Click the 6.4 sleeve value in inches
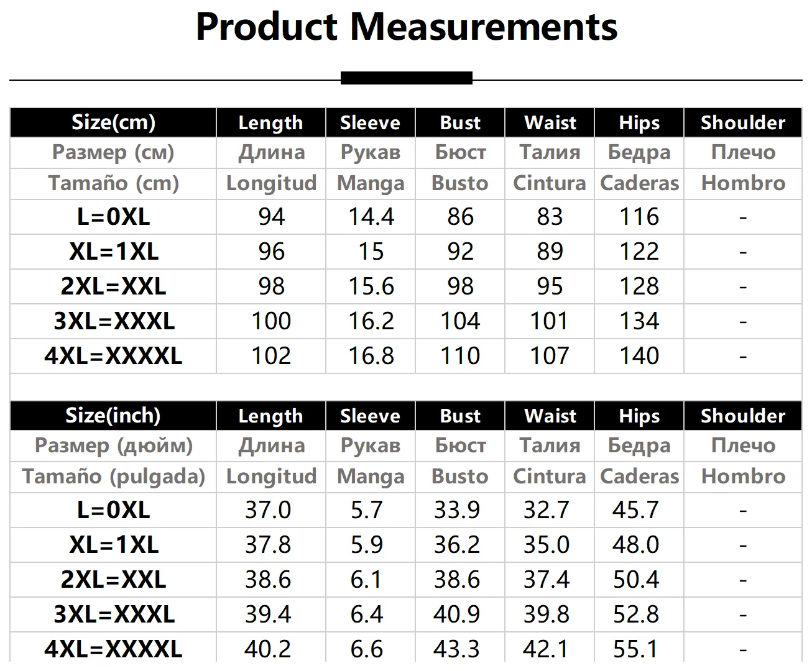Screen dimensions: 812x671 pos(366,614)
